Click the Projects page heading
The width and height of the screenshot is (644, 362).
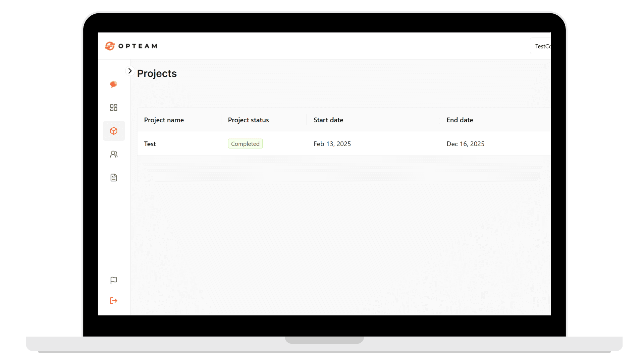tap(157, 73)
